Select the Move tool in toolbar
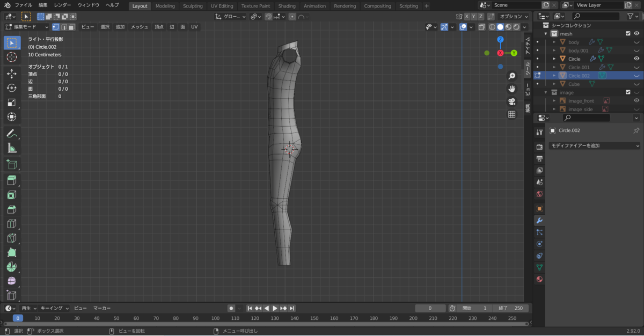Viewport: 644px width, 336px height. point(12,74)
